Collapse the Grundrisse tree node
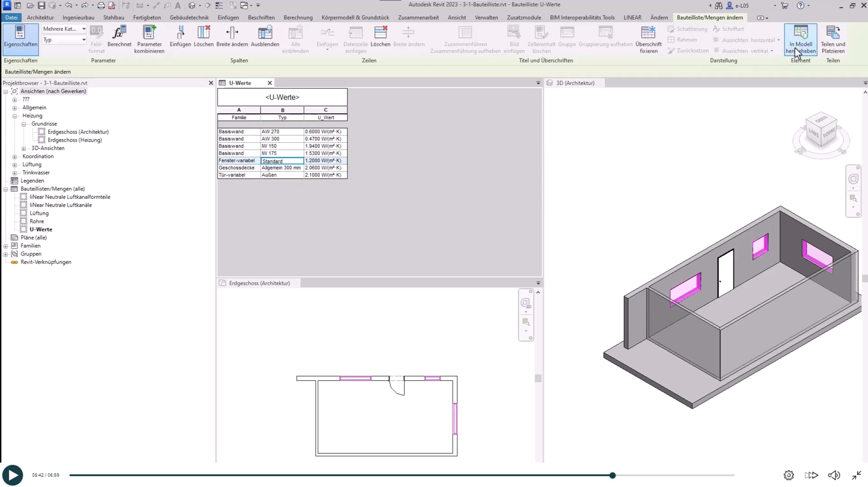Screen dimensions: 868x487 click(x=23, y=124)
